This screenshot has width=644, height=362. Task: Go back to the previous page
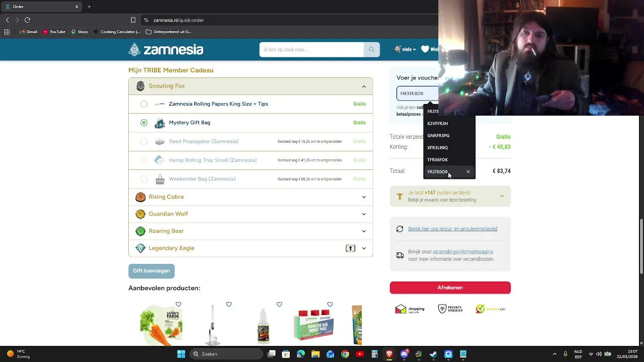click(x=8, y=20)
